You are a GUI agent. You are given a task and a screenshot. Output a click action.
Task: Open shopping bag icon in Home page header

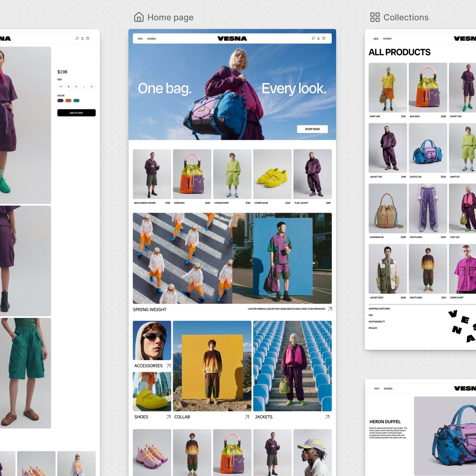click(324, 38)
